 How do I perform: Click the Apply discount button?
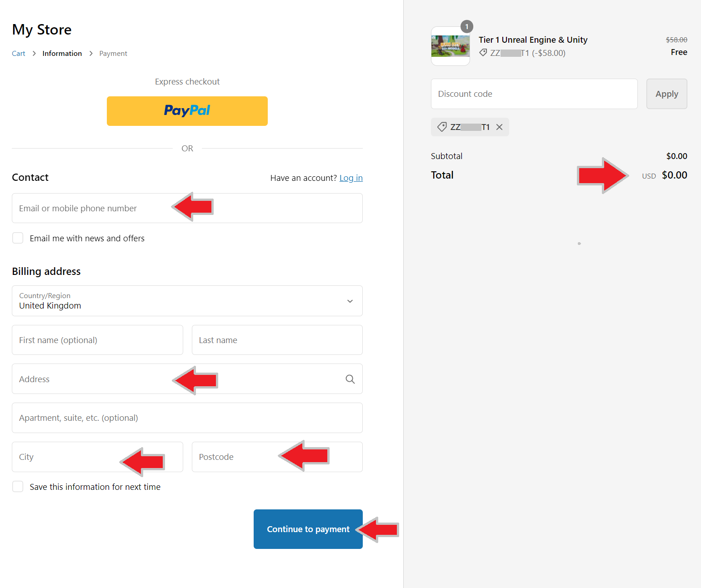(x=666, y=94)
